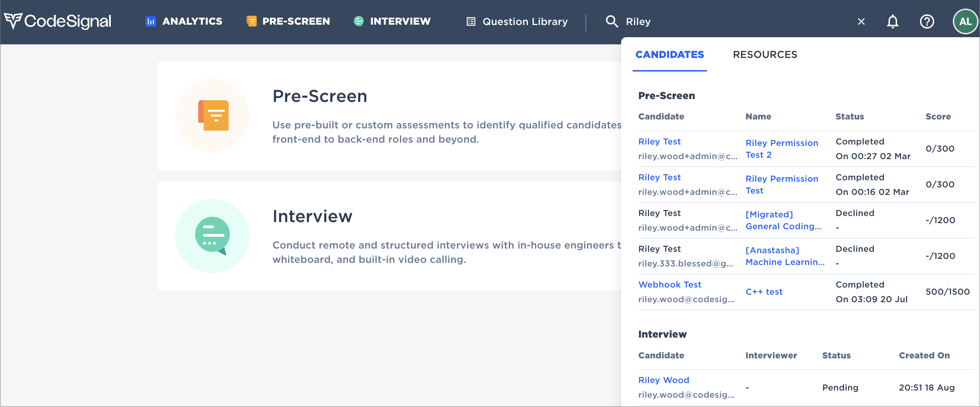
Task: Select the Candidates tab
Action: coord(669,54)
